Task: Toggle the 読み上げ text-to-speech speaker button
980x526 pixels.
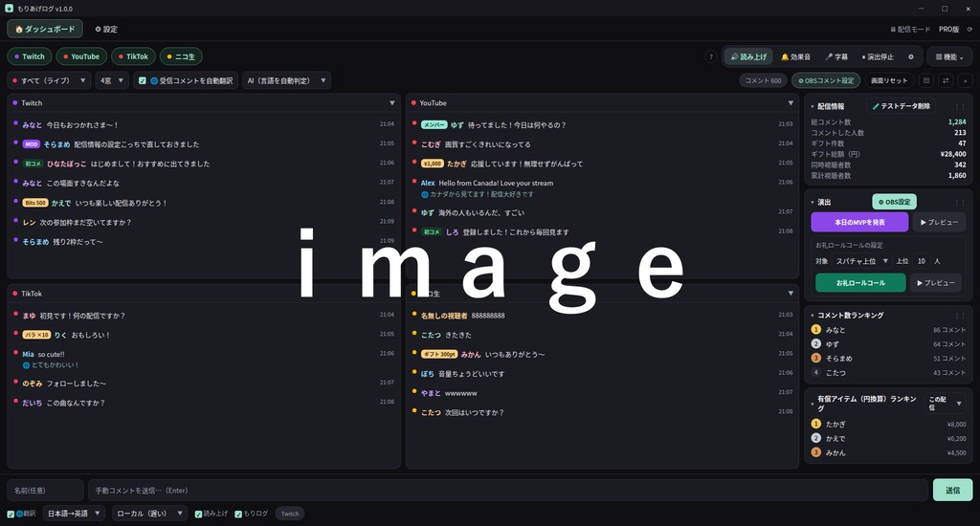Action: pyautogui.click(x=748, y=56)
